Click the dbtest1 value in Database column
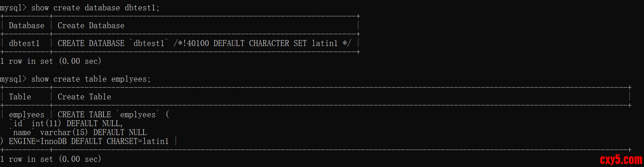 click(24, 43)
